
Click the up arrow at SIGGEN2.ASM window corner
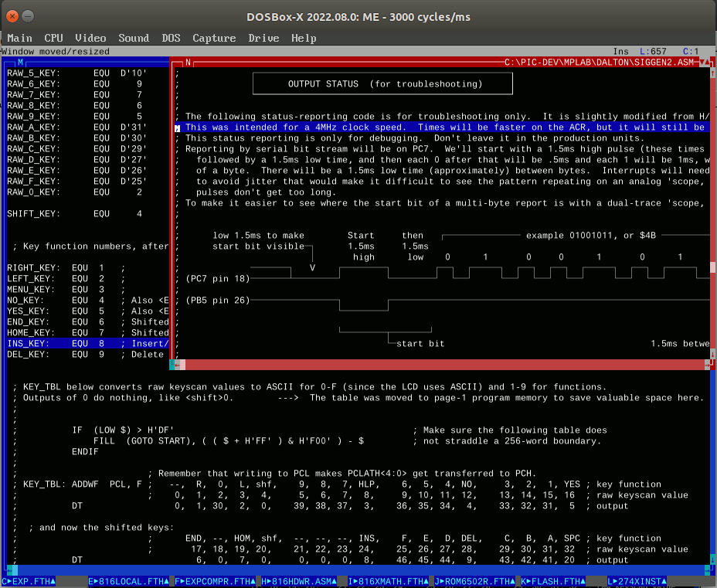coord(709,62)
